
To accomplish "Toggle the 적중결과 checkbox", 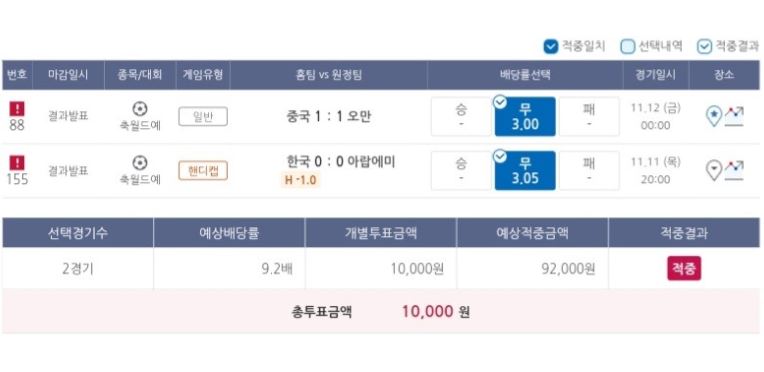I will pos(704,46).
